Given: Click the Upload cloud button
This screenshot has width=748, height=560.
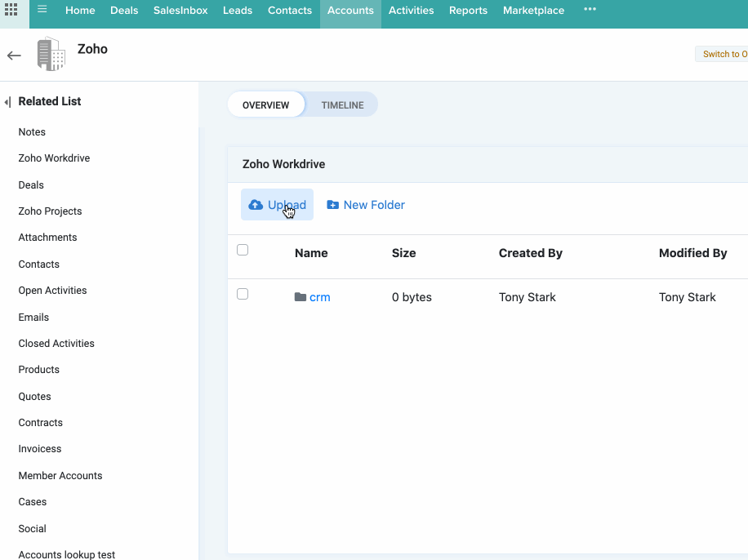Looking at the screenshot, I should (277, 205).
